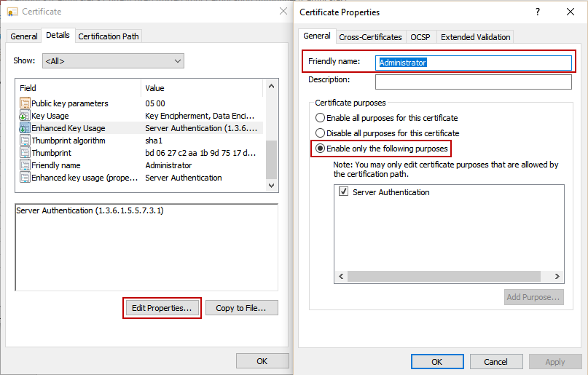588x375 pixels.
Task: Switch to the Certification Path tab
Action: pyautogui.click(x=108, y=36)
